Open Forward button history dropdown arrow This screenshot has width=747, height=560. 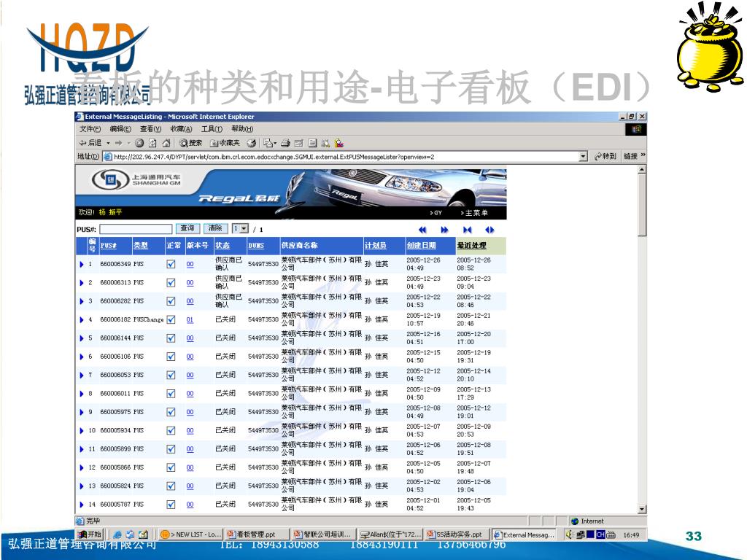(128, 143)
